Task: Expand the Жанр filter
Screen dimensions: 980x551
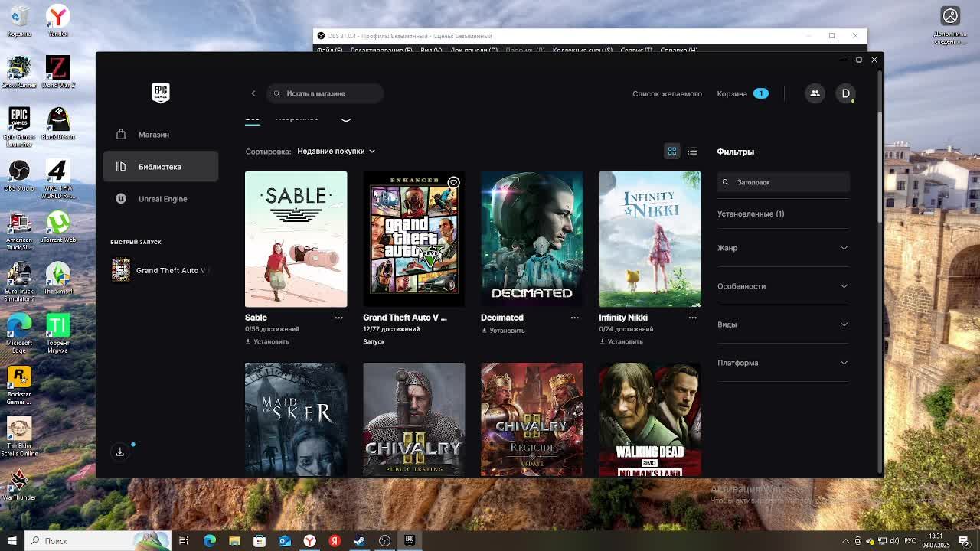Action: coord(783,248)
